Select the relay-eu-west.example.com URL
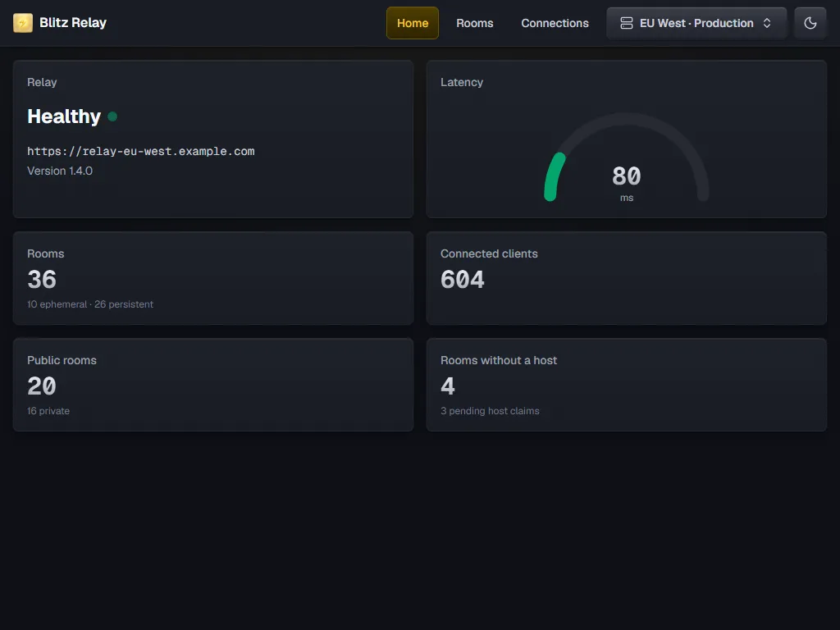The image size is (840, 630). (x=141, y=151)
